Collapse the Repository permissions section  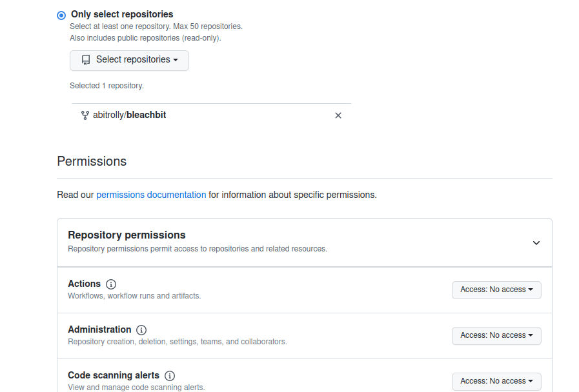click(536, 242)
